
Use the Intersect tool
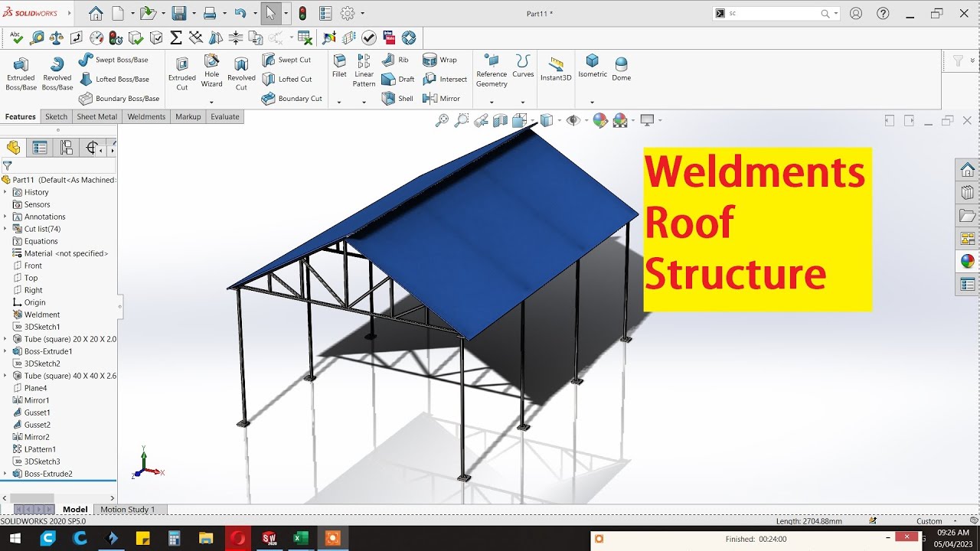point(445,79)
